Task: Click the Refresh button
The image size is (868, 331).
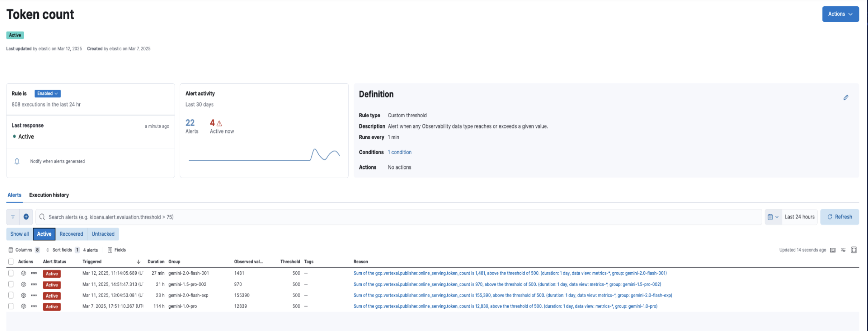Action: tap(839, 217)
